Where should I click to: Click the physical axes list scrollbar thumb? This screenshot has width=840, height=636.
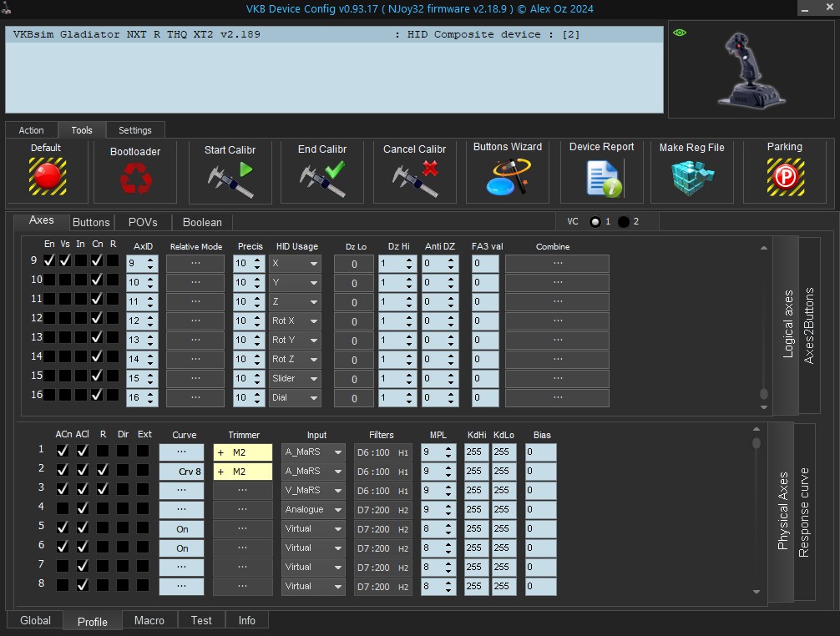point(757,443)
